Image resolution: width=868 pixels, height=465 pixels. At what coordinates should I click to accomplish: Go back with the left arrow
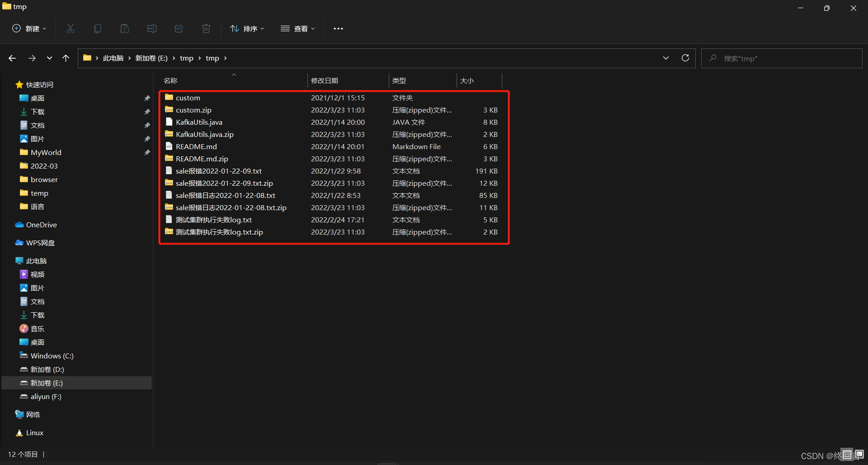pyautogui.click(x=12, y=58)
